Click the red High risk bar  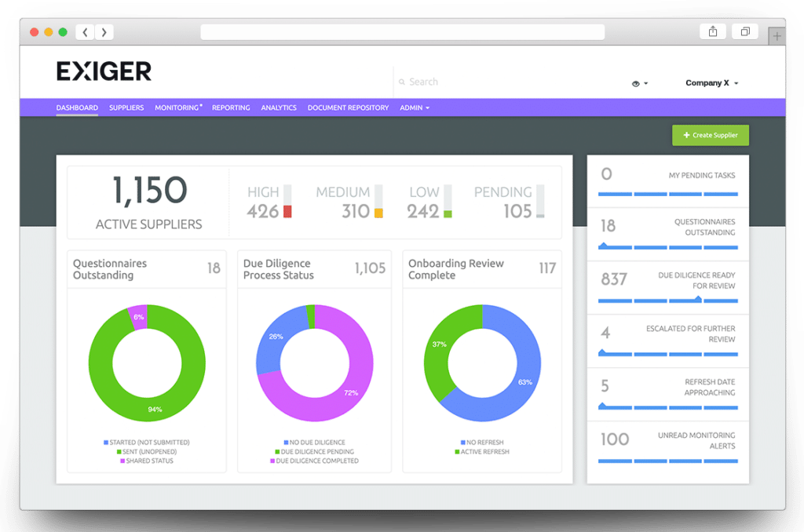(x=287, y=211)
